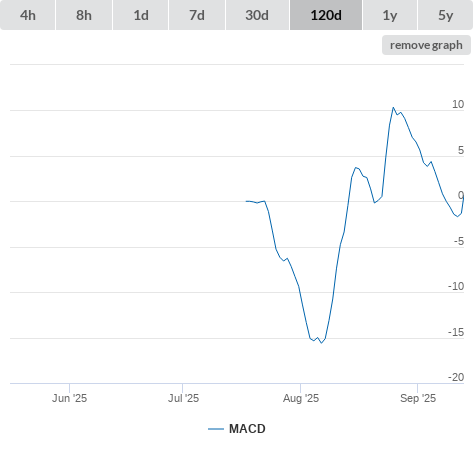Screen dimensions: 474x455
Task: Click the start point of the MACD line
Action: click(246, 201)
